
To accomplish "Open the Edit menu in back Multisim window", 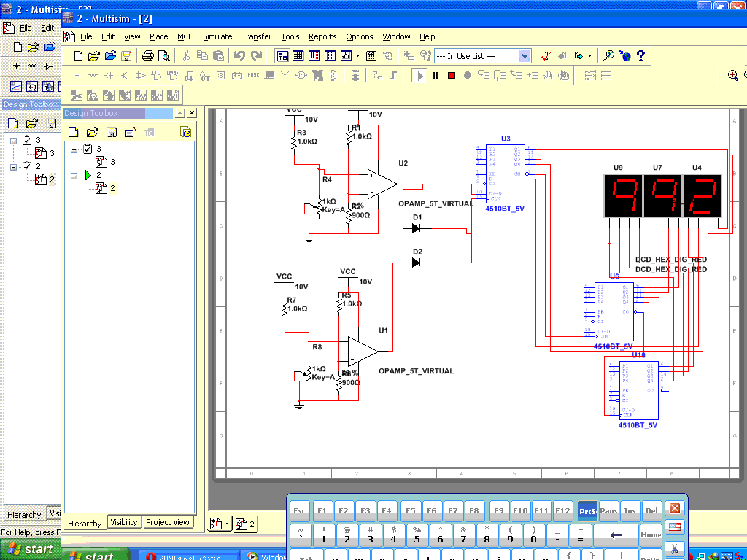I will point(47,28).
